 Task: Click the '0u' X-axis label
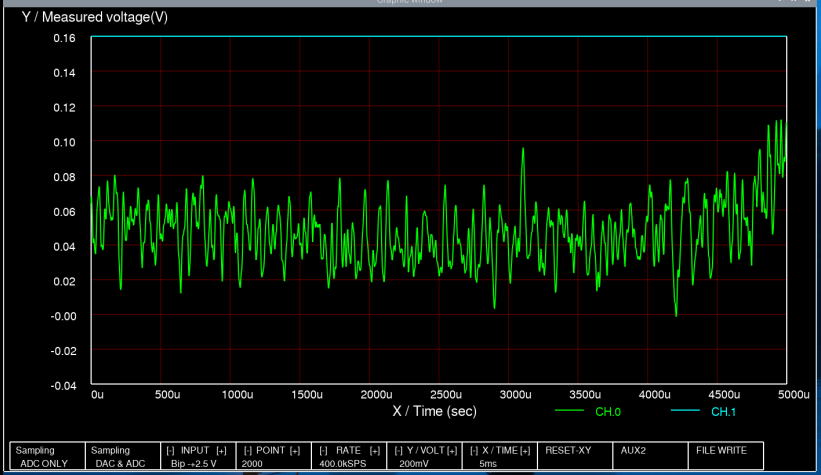click(x=97, y=395)
